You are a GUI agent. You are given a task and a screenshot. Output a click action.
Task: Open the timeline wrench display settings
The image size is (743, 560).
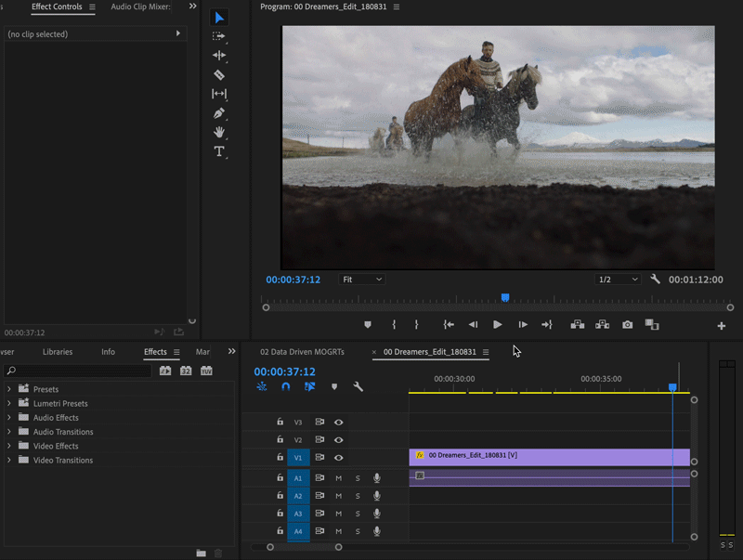click(x=358, y=386)
